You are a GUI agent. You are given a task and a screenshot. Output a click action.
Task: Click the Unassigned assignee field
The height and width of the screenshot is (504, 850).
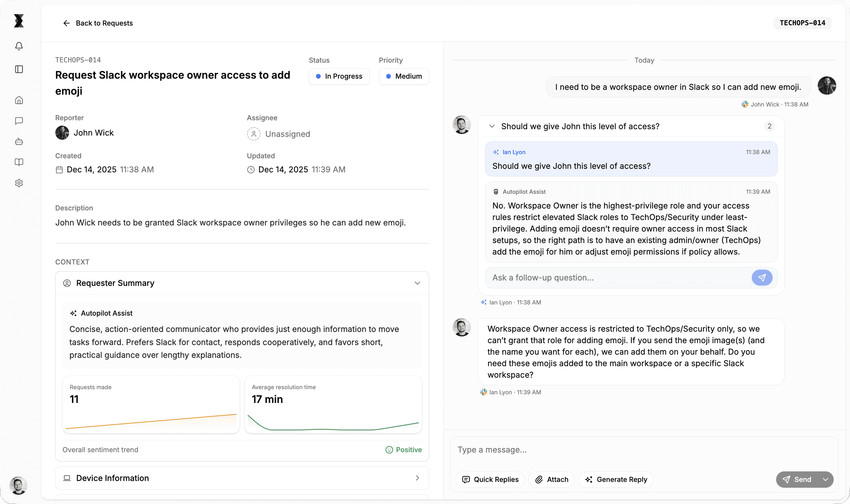tap(279, 134)
